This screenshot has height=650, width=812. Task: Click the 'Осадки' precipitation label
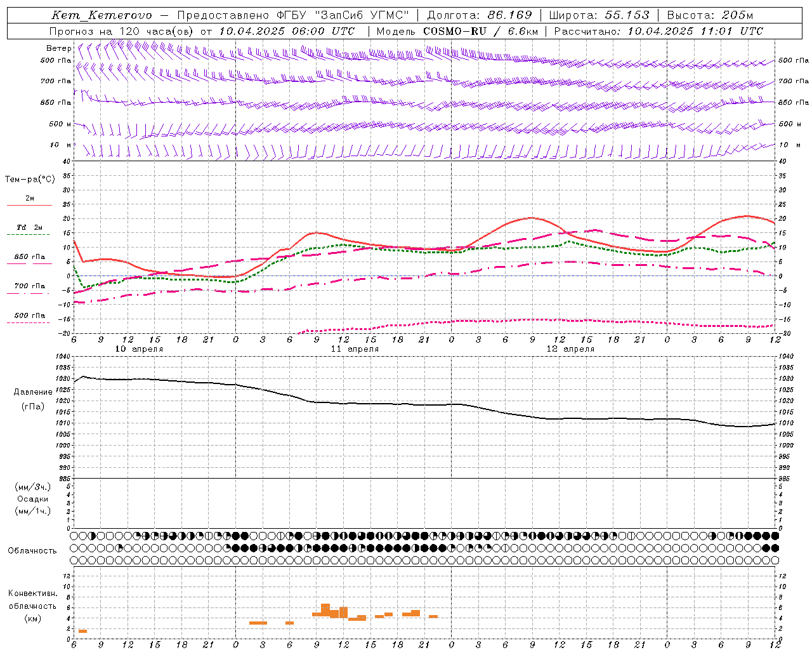33,499
